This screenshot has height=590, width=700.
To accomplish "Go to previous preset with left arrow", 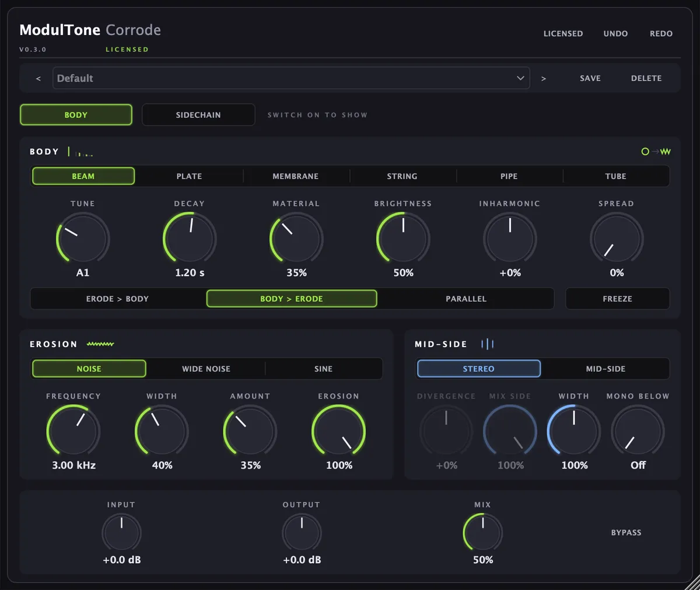I will pyautogui.click(x=38, y=78).
